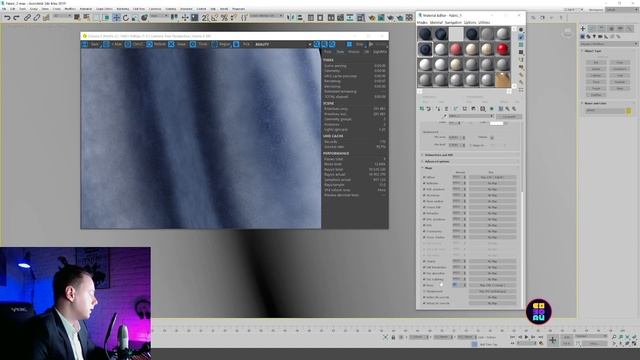Toggle the Fresnel IOR map checkbox
The height and width of the screenshot is (360, 640).
[424, 207]
